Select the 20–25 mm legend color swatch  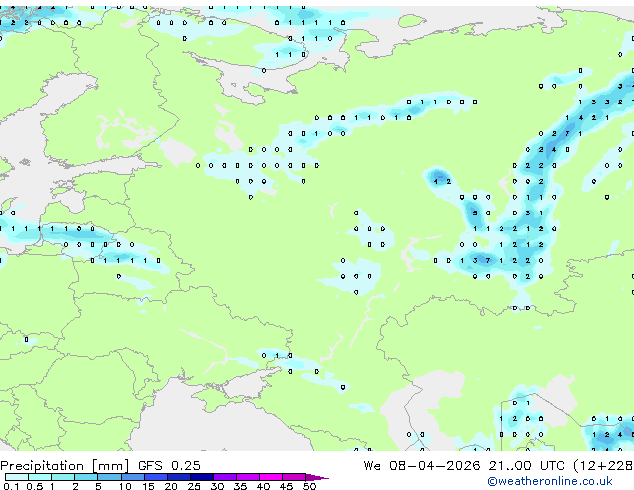pos(178,477)
